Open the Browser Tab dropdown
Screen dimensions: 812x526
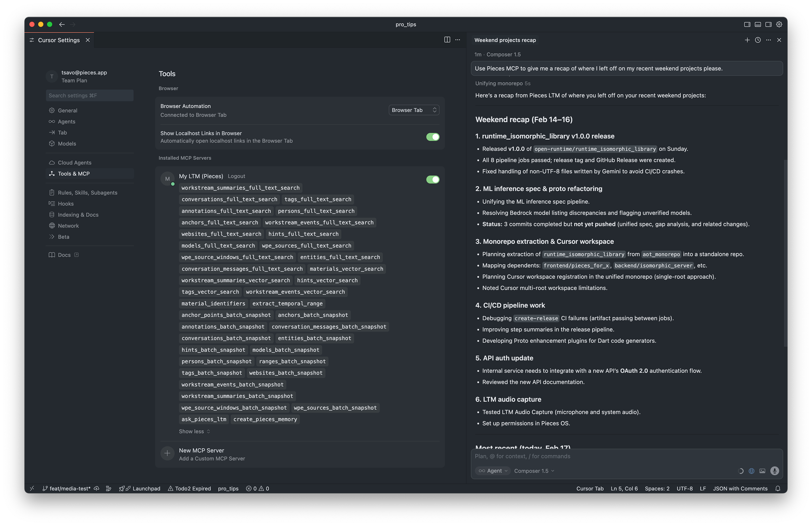pos(414,110)
